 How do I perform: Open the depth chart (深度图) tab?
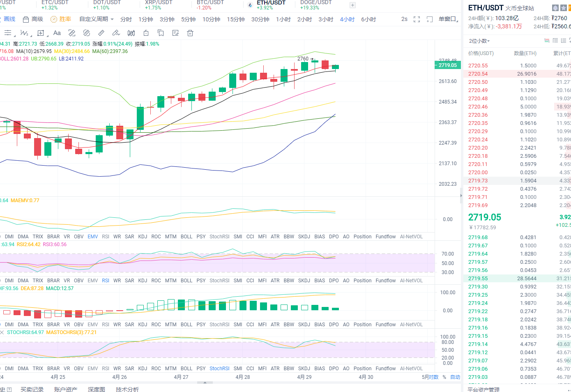(96, 389)
